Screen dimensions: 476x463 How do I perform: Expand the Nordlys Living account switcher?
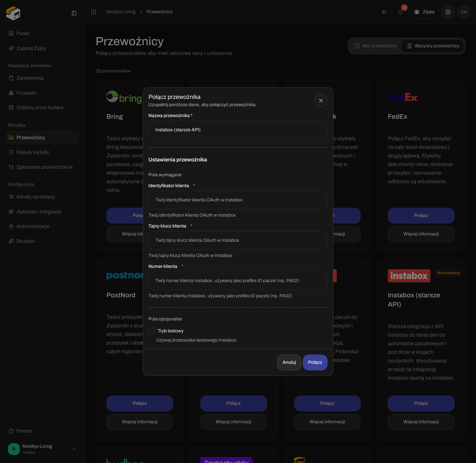(42, 449)
